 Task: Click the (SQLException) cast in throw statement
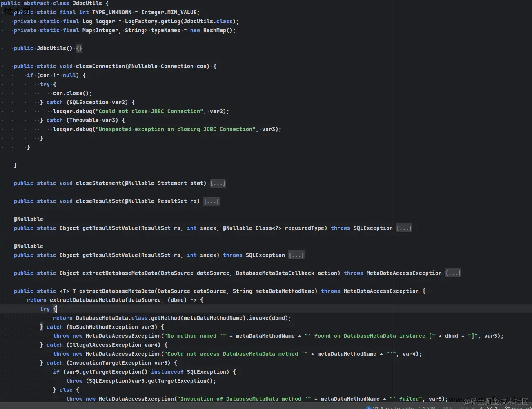click(109, 381)
